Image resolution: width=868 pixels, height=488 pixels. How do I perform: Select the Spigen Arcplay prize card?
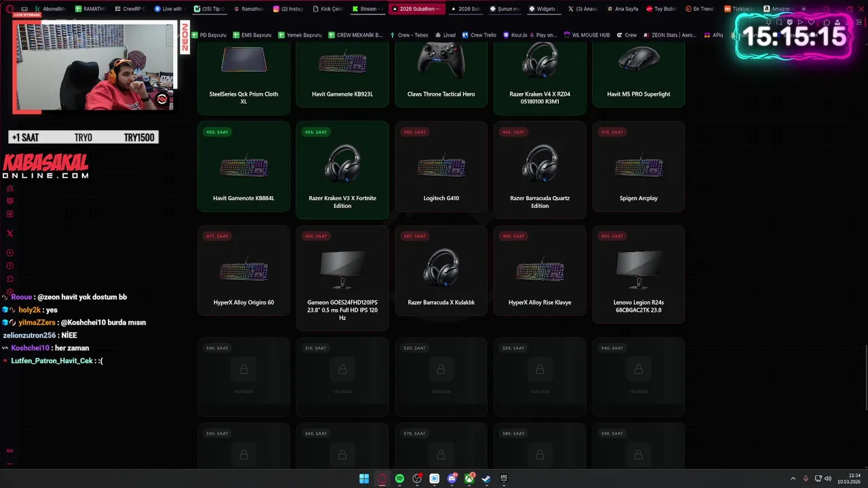point(638,167)
